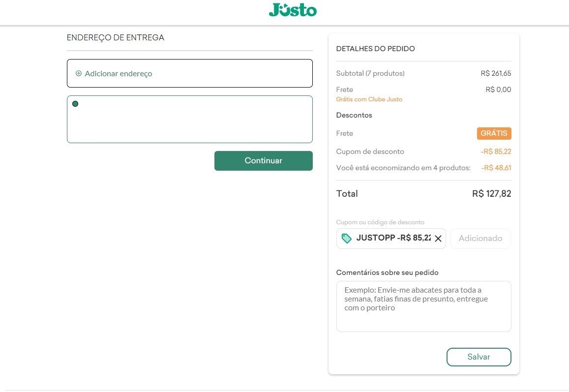This screenshot has width=569, height=392.
Task: Click in the order comments text area
Action: point(423,306)
